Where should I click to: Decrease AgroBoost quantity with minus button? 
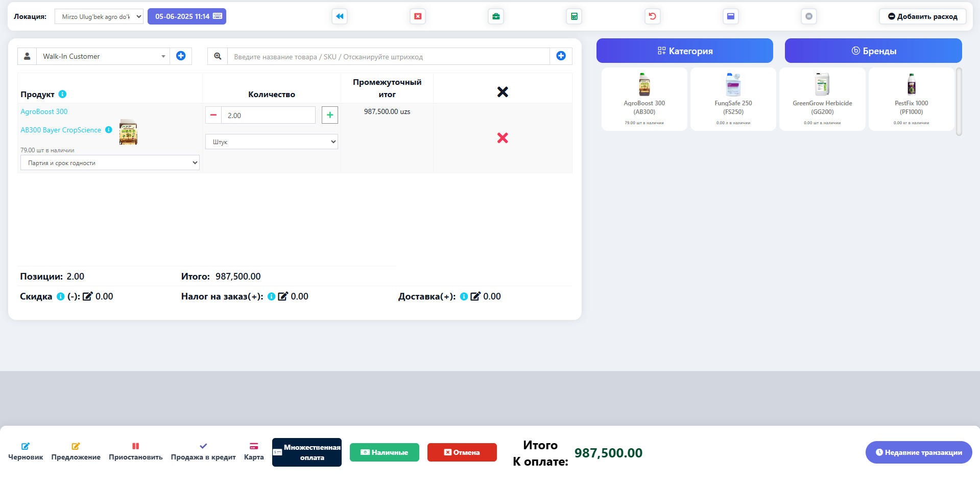pyautogui.click(x=213, y=116)
